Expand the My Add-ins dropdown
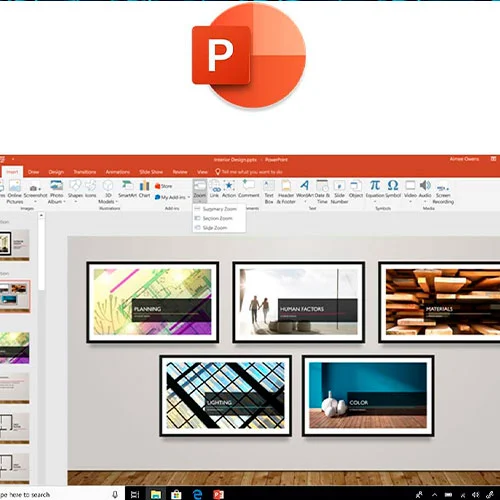Image resolution: width=500 pixels, height=500 pixels. 188,197
